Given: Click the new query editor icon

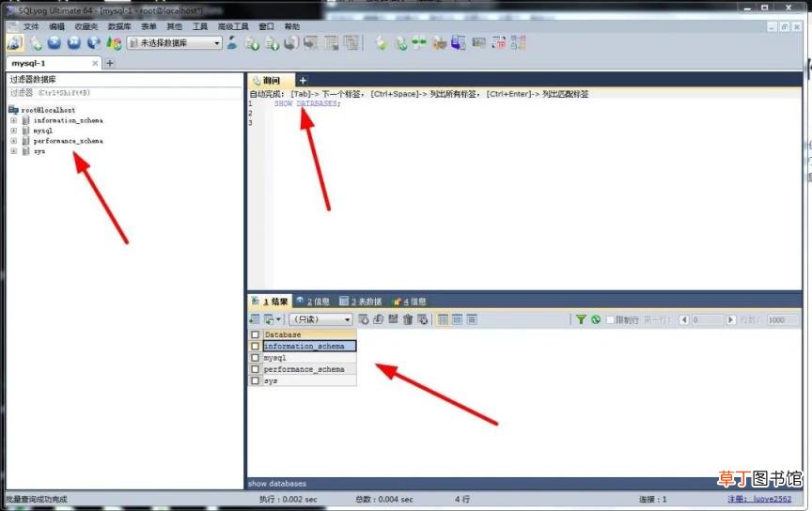Looking at the screenshot, I should pyautogui.click(x=36, y=43).
